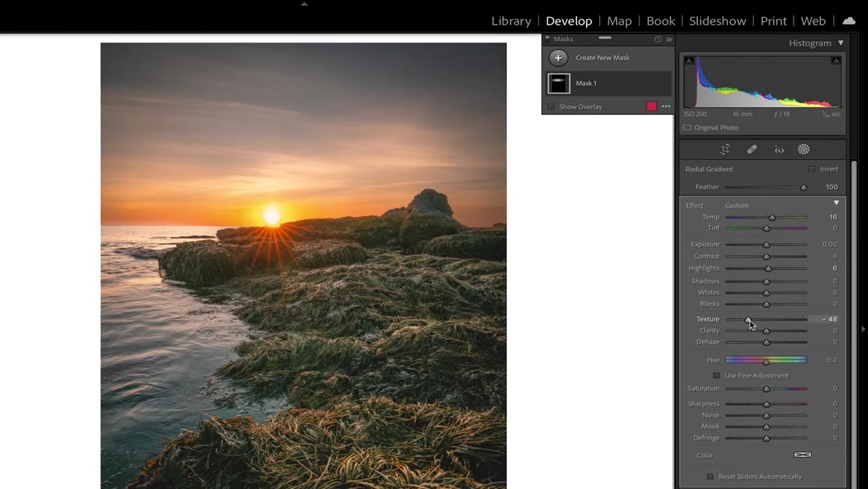Click the Temp value field 16

click(x=833, y=217)
